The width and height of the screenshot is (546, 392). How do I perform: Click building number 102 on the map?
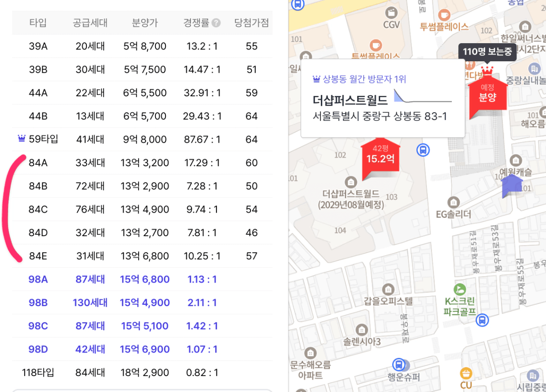click(340, 155)
